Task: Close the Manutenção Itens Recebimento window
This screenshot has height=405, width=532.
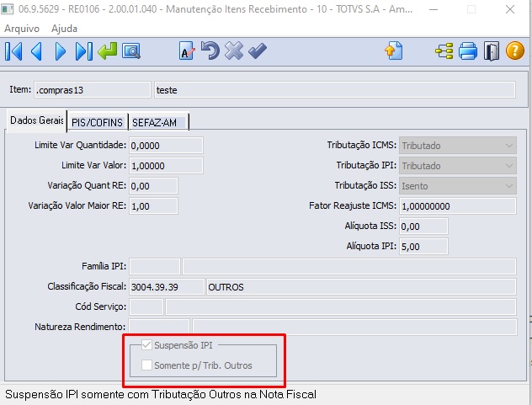Action: 510,9
